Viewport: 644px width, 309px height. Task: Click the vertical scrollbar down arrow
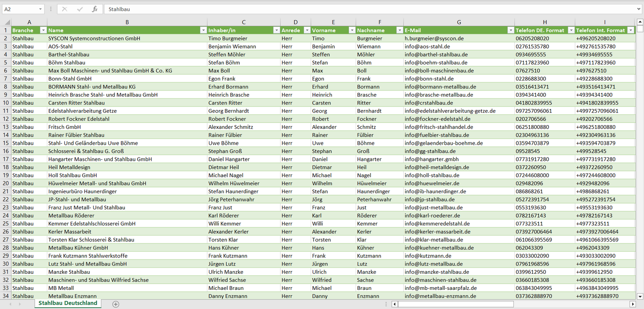[640, 296]
